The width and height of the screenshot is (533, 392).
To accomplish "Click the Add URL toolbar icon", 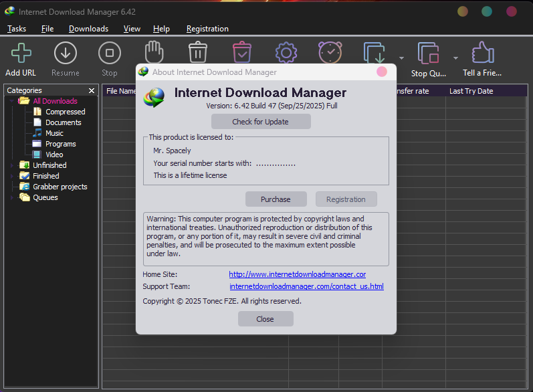I will click(21, 54).
